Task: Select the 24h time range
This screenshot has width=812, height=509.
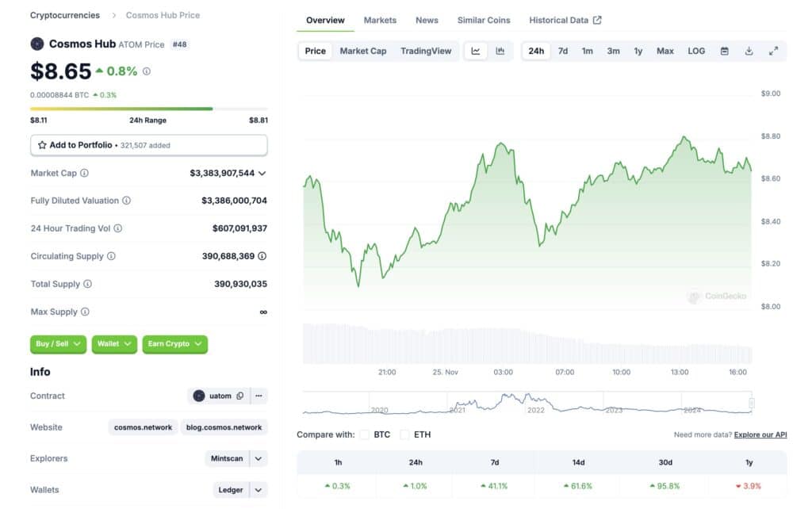Action: [x=536, y=51]
